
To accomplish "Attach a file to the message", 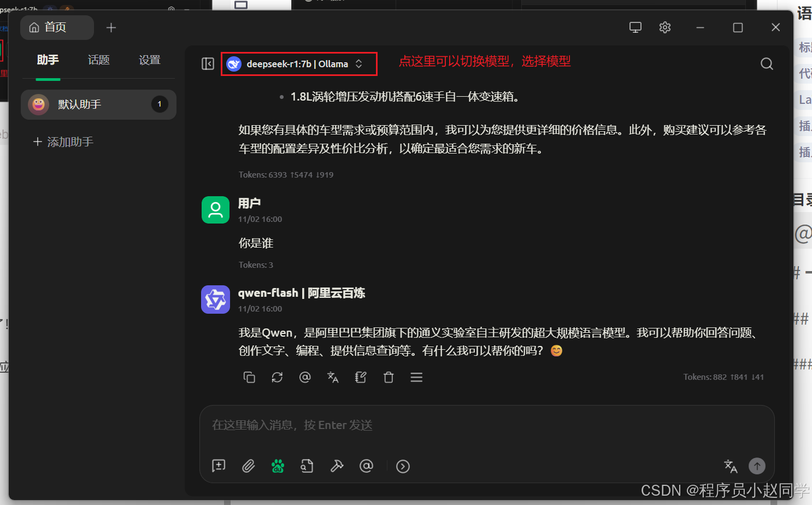I will 249,466.
